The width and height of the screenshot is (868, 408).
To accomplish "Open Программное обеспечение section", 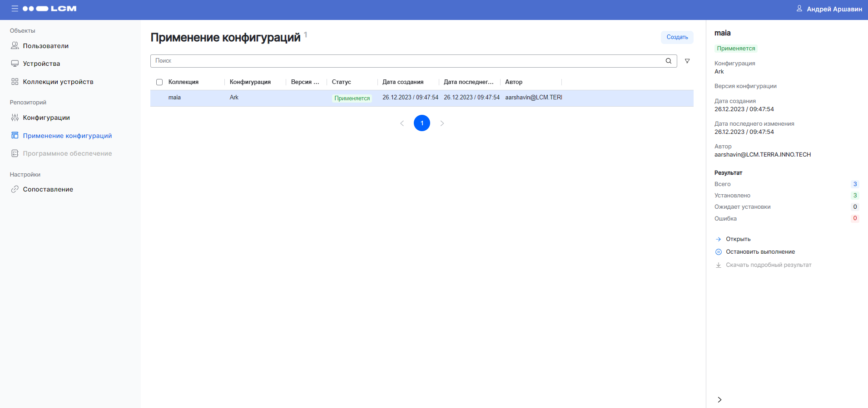I will point(67,153).
